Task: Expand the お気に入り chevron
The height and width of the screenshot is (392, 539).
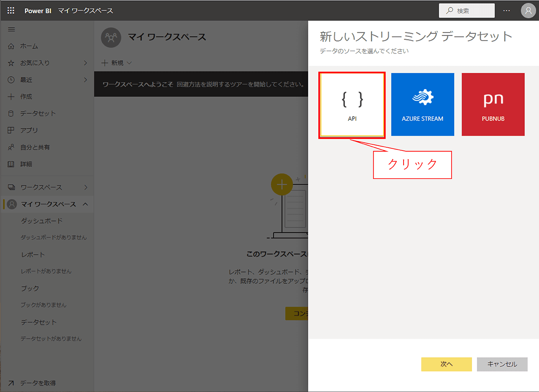Action: 86,63
